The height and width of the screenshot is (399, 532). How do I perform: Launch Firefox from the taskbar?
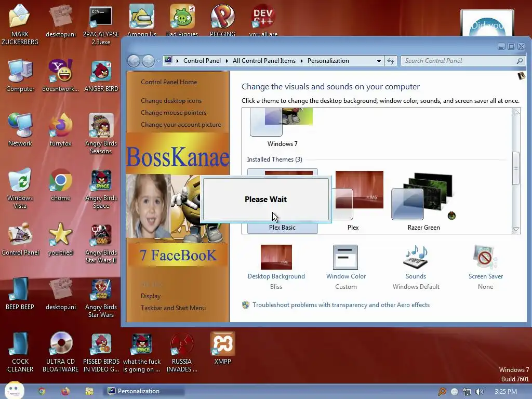65,391
